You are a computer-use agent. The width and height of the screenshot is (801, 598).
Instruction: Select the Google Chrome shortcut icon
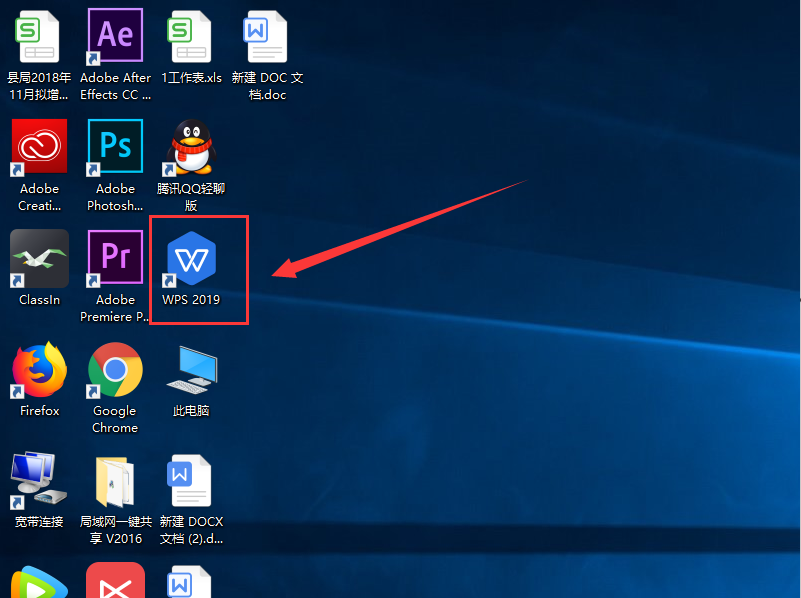tap(115, 370)
